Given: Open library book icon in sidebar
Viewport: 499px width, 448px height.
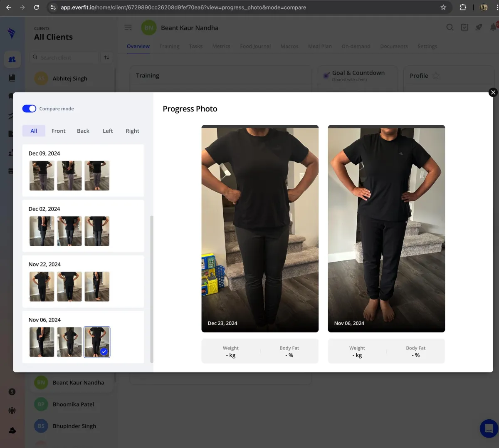Looking at the screenshot, I should (12, 78).
